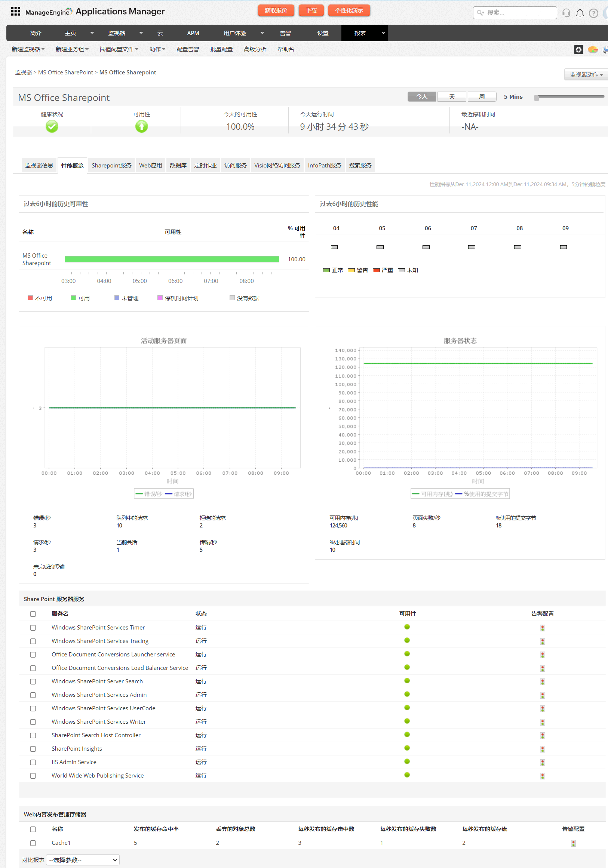Viewport: 608px width, 868px height.
Task: Open the apps grid launcher icon
Action: click(x=15, y=11)
